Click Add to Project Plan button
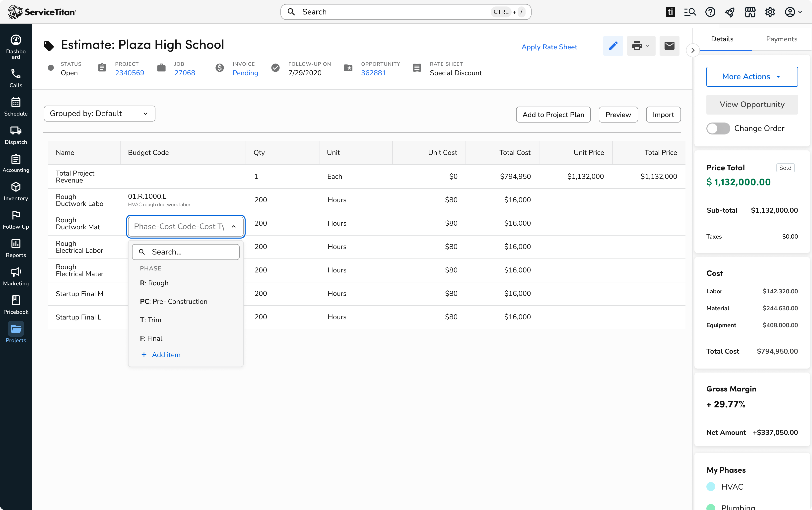The image size is (812, 510). [x=553, y=115]
